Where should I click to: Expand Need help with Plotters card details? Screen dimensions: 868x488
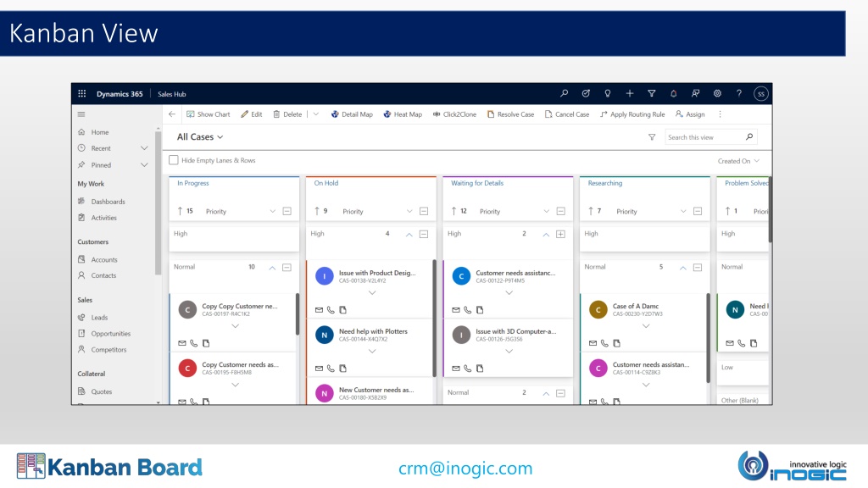click(372, 352)
